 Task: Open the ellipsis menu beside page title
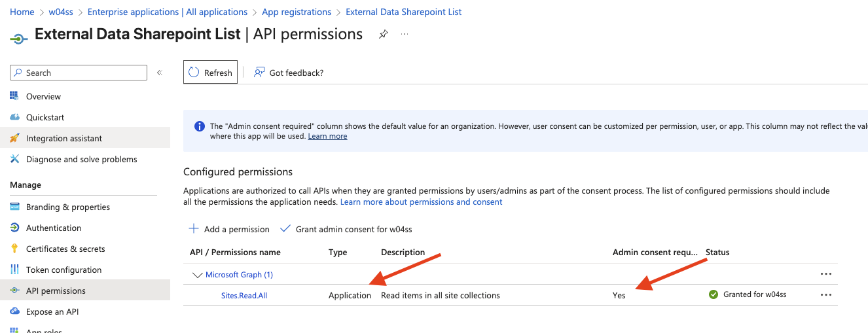click(405, 34)
